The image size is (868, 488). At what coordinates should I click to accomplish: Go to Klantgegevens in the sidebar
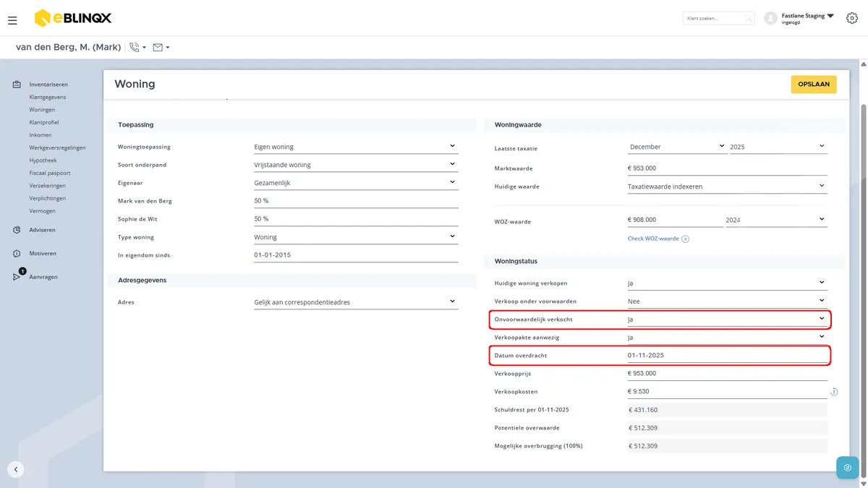tap(47, 97)
